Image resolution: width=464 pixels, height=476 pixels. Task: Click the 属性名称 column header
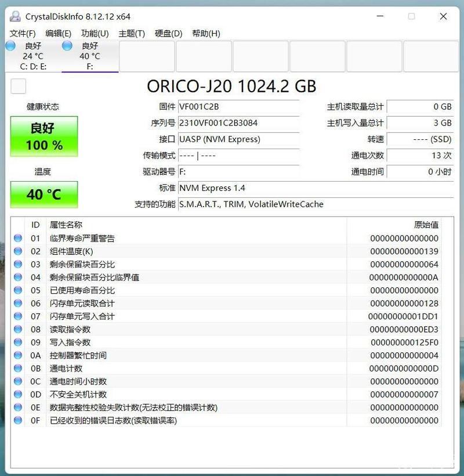point(197,225)
